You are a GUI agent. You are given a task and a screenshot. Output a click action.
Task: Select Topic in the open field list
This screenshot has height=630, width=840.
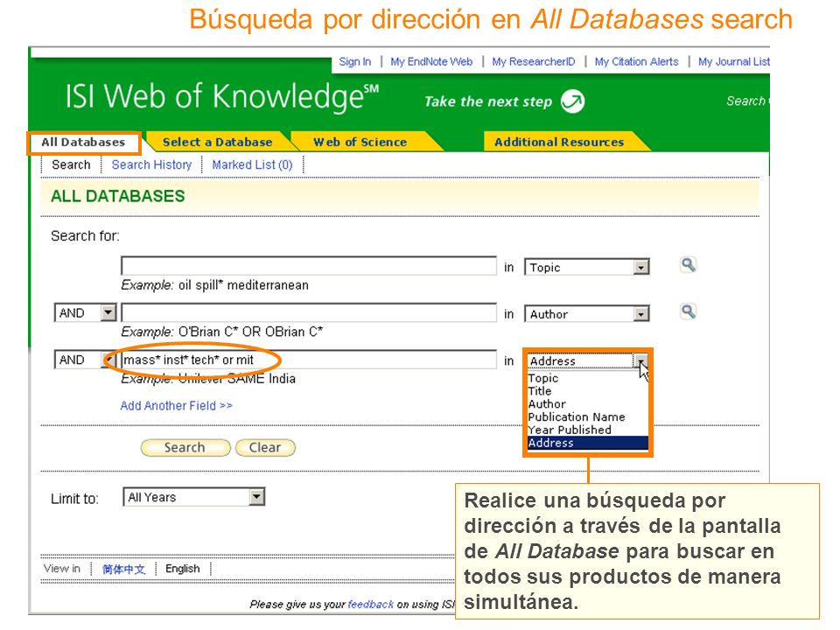pyautogui.click(x=543, y=378)
